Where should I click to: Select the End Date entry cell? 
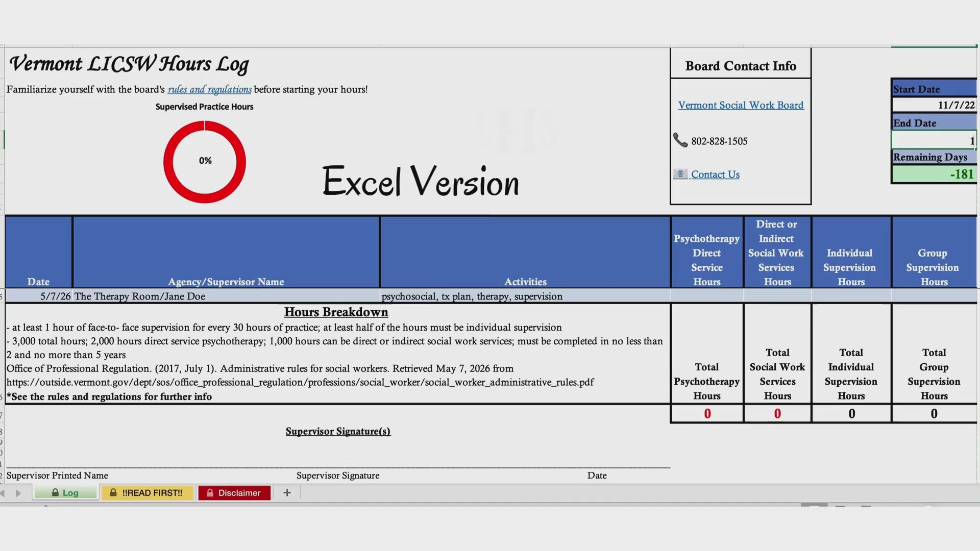coord(934,140)
